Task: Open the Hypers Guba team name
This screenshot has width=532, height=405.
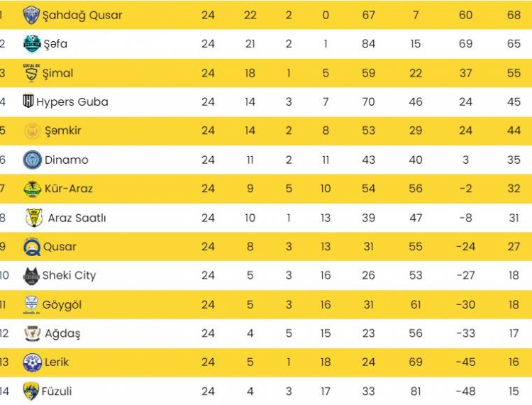Action: (72, 101)
